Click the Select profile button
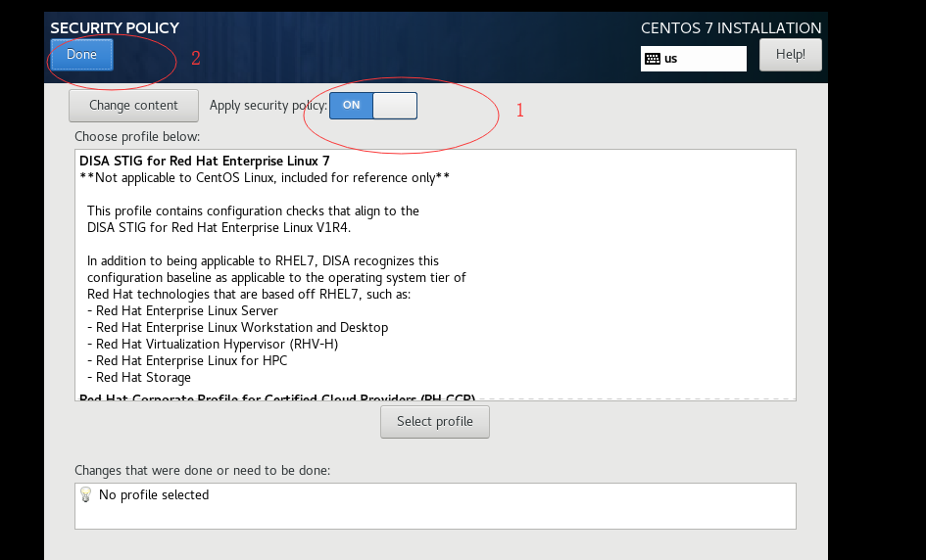Image resolution: width=926 pixels, height=560 pixels. click(x=435, y=422)
